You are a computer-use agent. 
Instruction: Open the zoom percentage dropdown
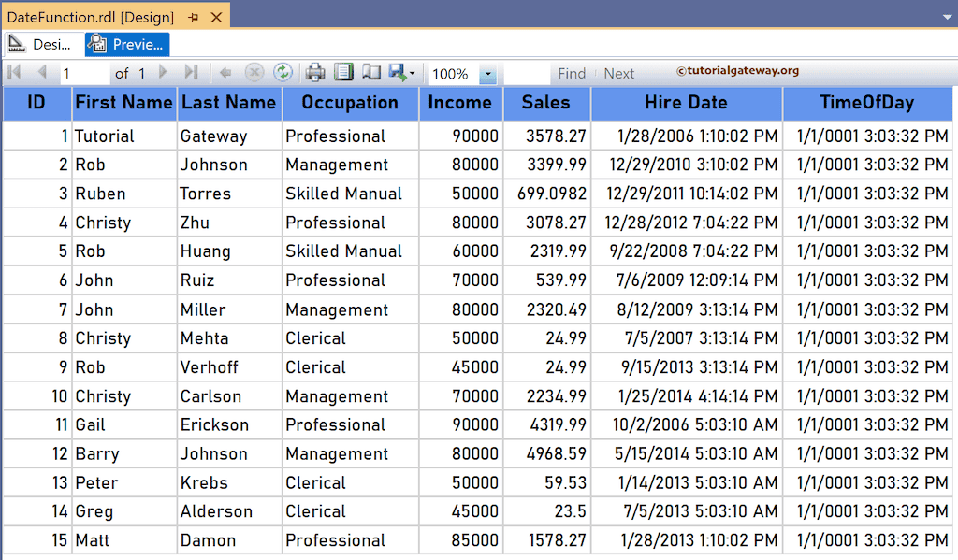(x=486, y=73)
